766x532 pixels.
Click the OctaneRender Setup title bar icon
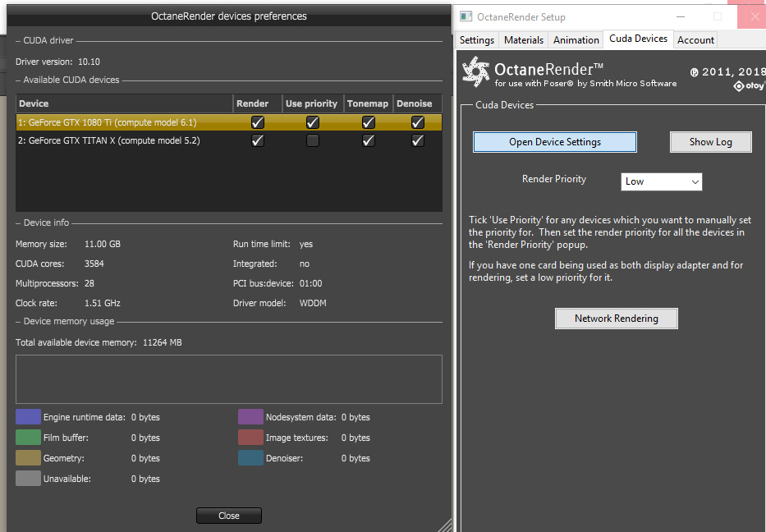pos(466,16)
